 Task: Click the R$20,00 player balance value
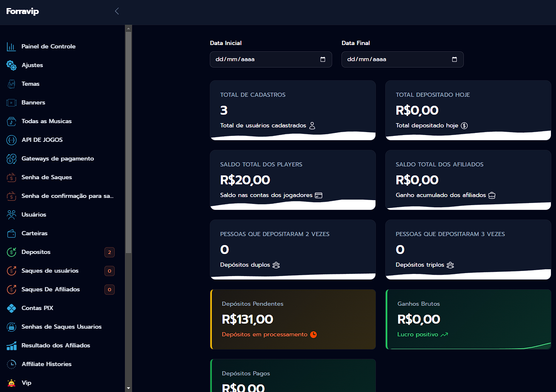click(x=245, y=180)
